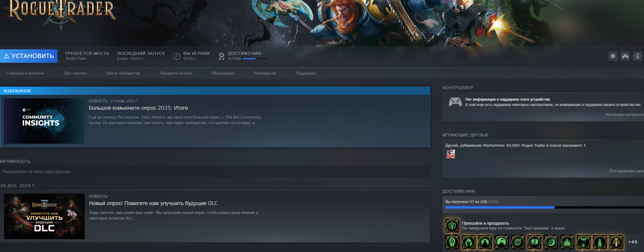This screenshot has height=252, width=644.
Task: Click the achievements progress bar in the header
Action: (255, 59)
